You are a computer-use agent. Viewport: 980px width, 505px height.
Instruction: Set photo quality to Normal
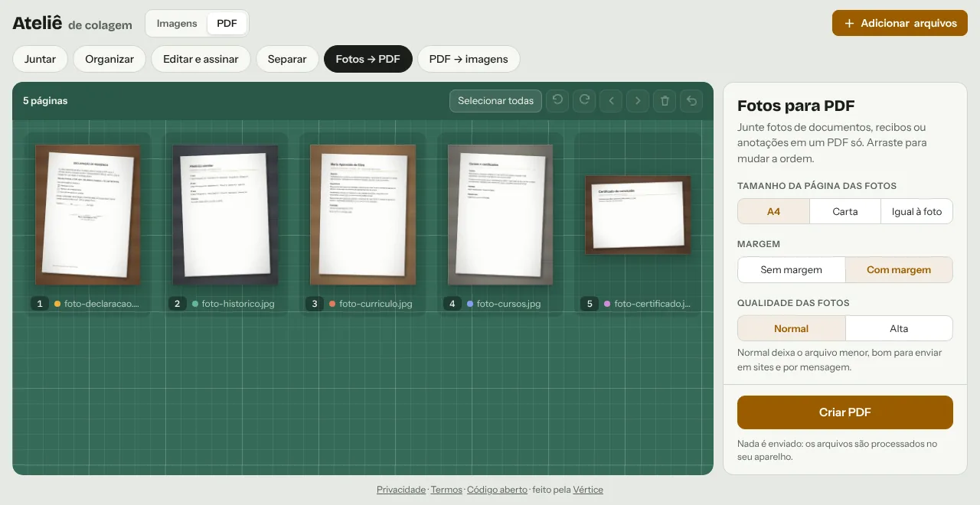[x=792, y=329]
